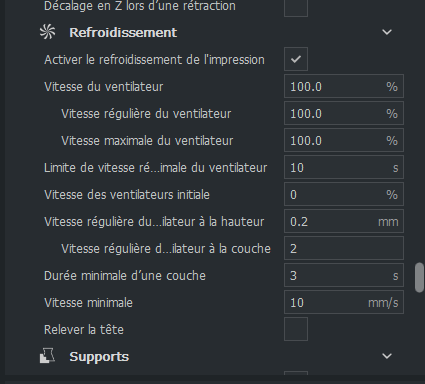Select the Supports category header
The height and width of the screenshot is (384, 425).
tap(99, 357)
